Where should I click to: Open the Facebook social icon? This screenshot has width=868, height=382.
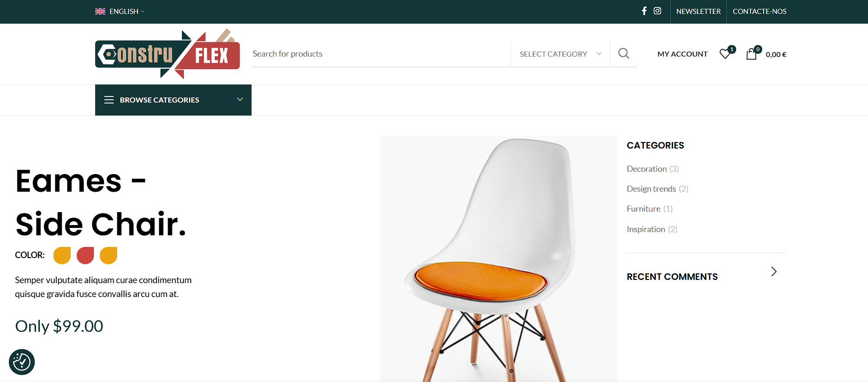tap(644, 11)
